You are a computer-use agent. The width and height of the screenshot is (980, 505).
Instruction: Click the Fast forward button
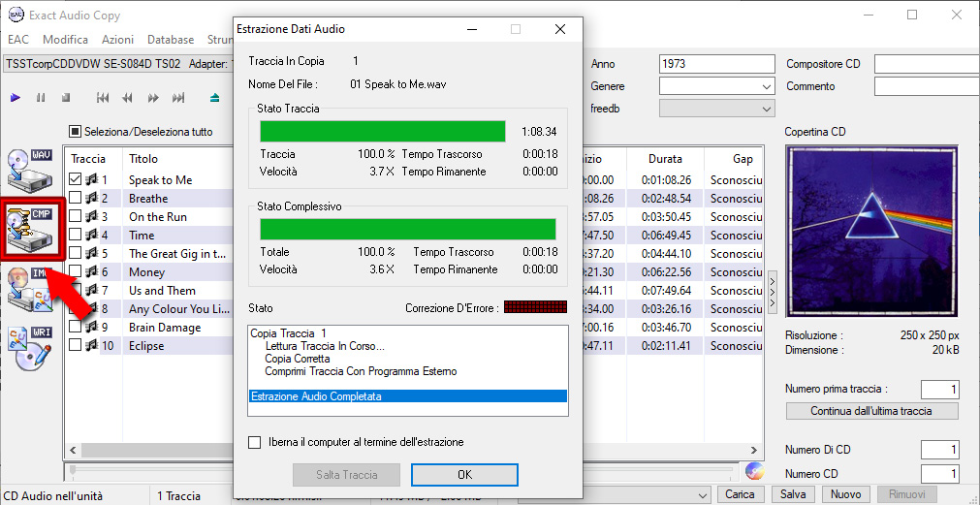tap(153, 98)
